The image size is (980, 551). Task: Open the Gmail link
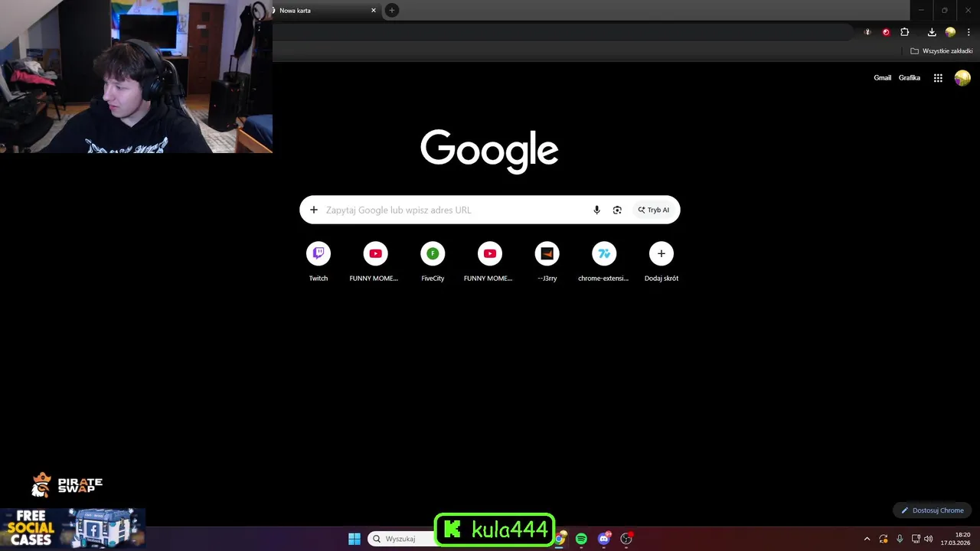(x=883, y=78)
